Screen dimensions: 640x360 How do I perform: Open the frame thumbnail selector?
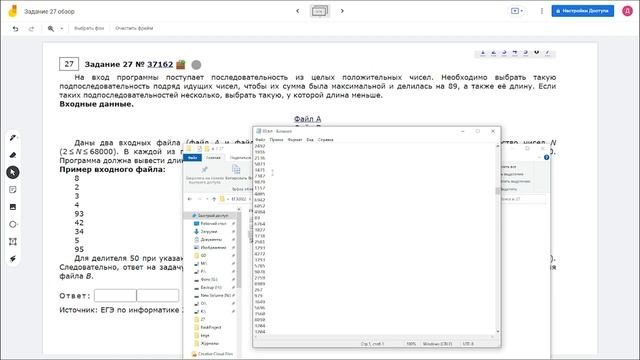pyautogui.click(x=320, y=11)
